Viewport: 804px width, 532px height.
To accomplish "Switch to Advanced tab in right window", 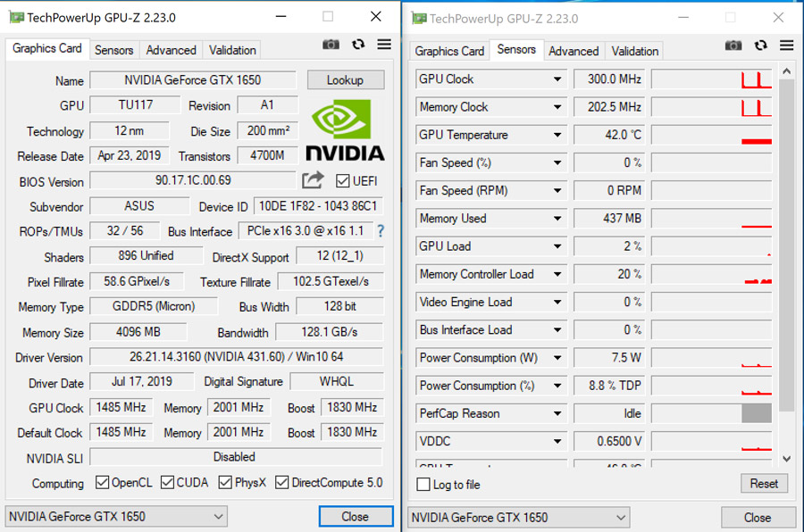I will tap(574, 51).
